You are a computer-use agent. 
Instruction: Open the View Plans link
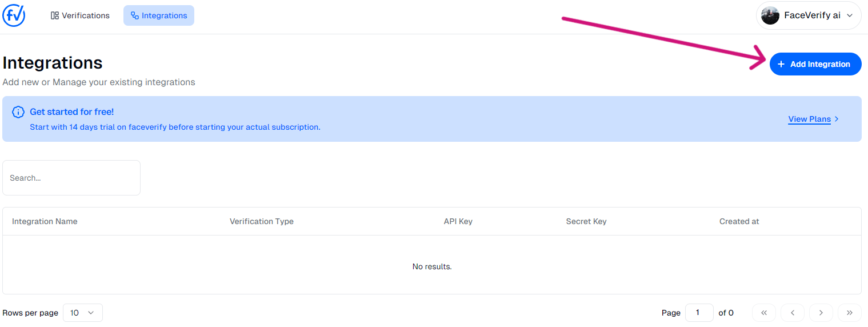[x=809, y=119]
